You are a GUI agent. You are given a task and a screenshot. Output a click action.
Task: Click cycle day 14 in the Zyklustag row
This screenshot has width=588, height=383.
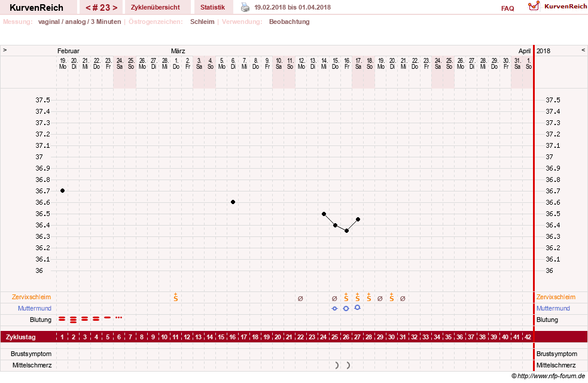(209, 337)
